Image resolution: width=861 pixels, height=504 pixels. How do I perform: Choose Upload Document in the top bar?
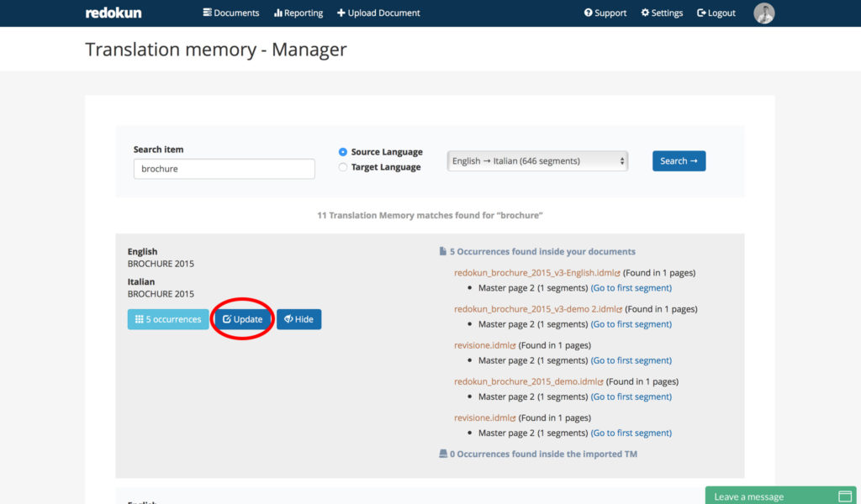click(x=378, y=13)
